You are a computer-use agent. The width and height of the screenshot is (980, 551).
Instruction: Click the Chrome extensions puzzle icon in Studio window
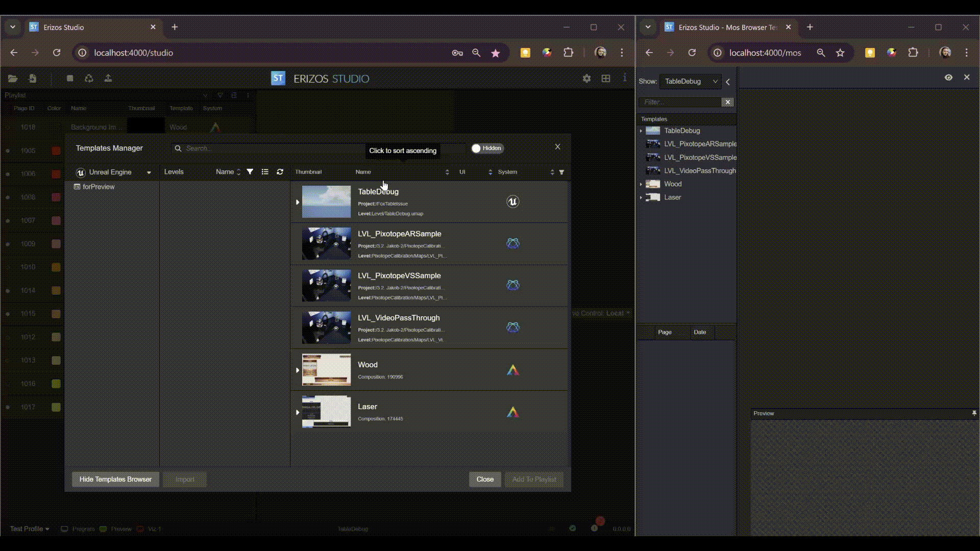(x=568, y=53)
